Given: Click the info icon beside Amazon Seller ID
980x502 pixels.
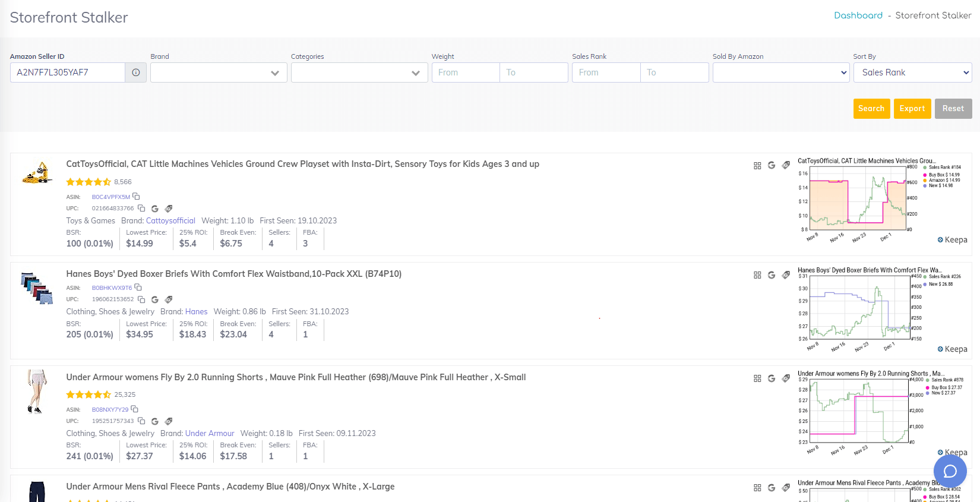Looking at the screenshot, I should [136, 72].
